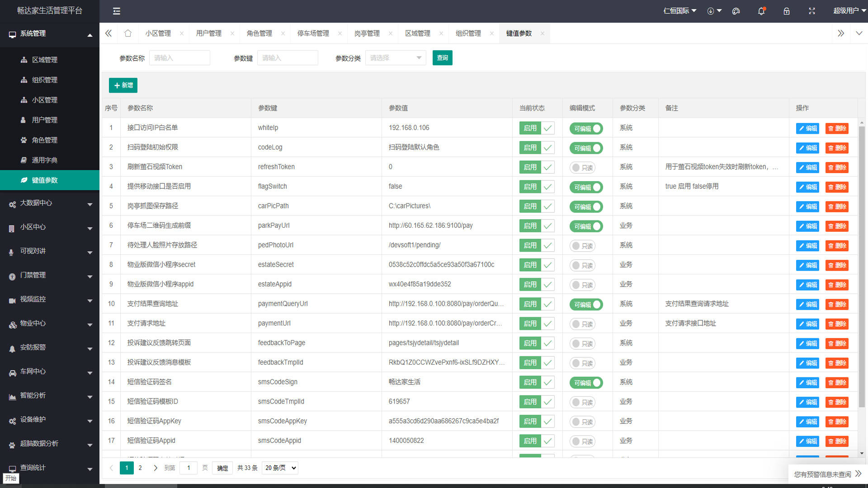Click the 参数名称 input field
Screen dimensions: 868x488
179,58
